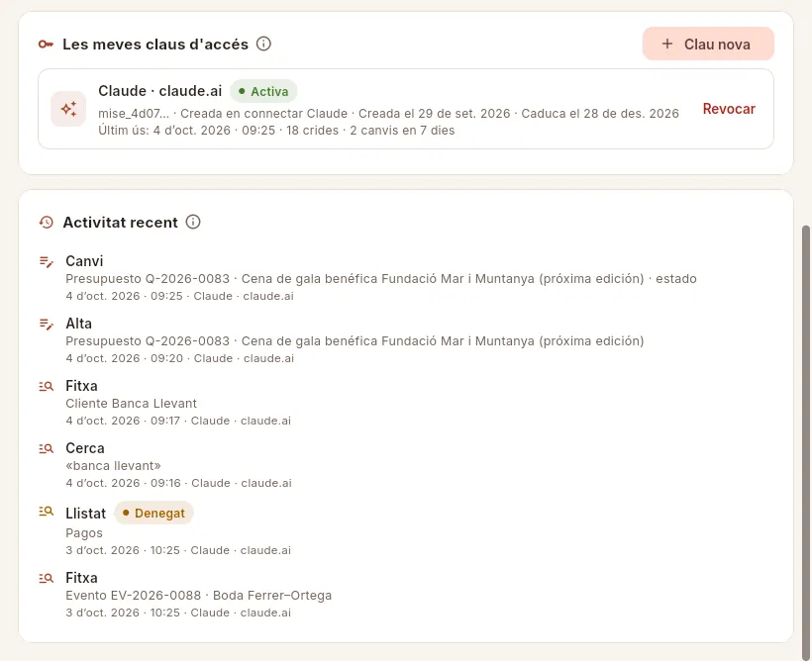
Task: Click the list-search icon beside Llistat entry
Action: tap(47, 512)
